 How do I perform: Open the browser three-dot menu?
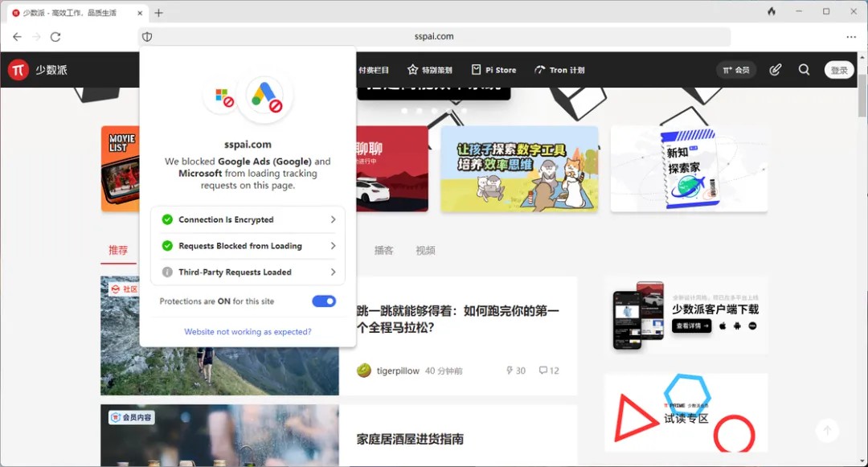(851, 37)
